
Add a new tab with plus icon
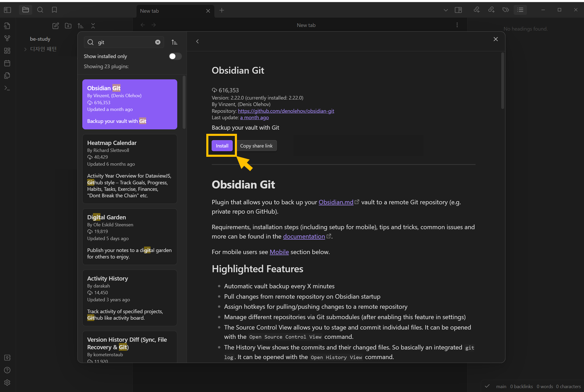click(222, 10)
